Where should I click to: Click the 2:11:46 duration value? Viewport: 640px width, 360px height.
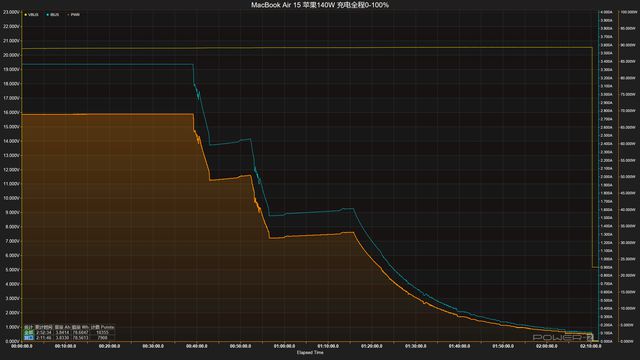pyautogui.click(x=44, y=338)
